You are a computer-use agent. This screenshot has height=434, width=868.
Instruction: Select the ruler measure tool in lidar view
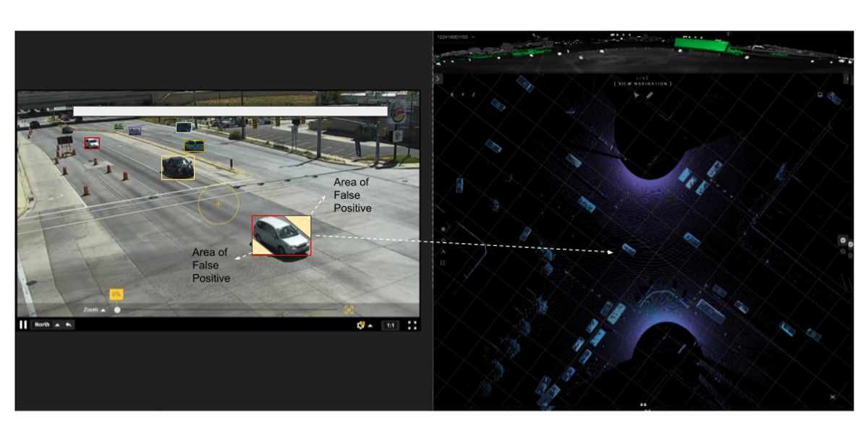click(650, 95)
